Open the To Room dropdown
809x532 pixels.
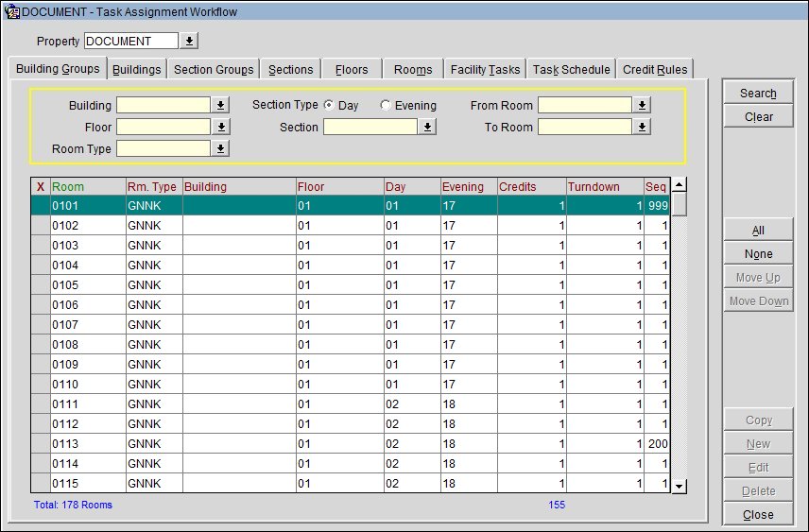pyautogui.click(x=643, y=128)
